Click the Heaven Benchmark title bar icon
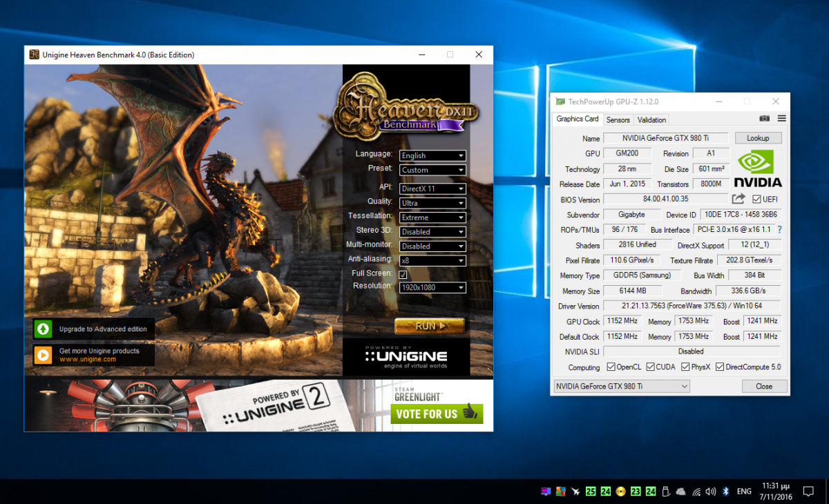 [x=34, y=55]
